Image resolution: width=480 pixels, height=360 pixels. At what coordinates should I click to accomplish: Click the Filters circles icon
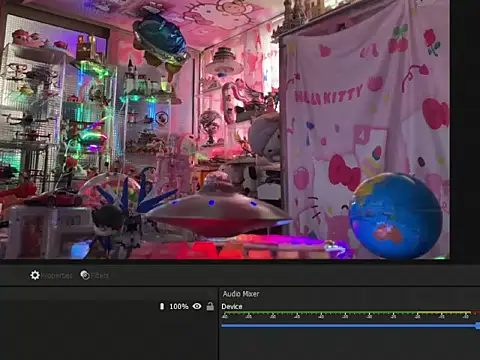click(x=85, y=275)
